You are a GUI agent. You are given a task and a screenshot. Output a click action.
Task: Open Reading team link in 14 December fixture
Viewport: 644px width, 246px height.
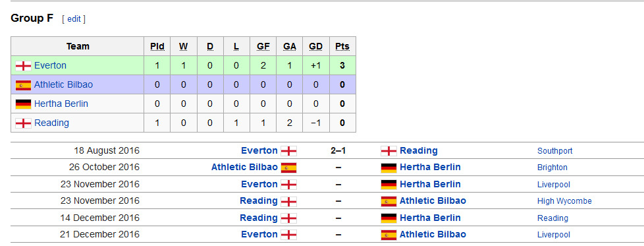pos(259,218)
